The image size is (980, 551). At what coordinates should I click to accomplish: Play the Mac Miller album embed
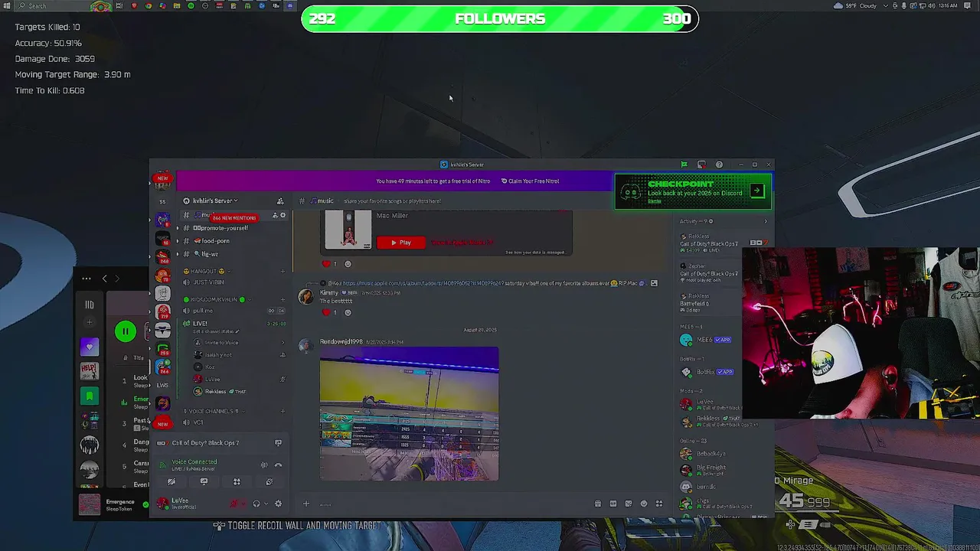point(401,243)
